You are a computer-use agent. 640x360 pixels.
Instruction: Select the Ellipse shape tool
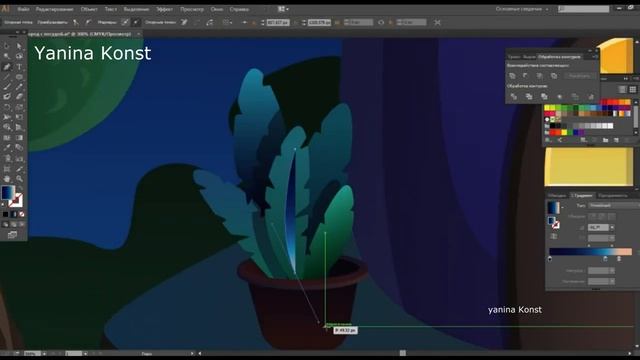(x=19, y=77)
